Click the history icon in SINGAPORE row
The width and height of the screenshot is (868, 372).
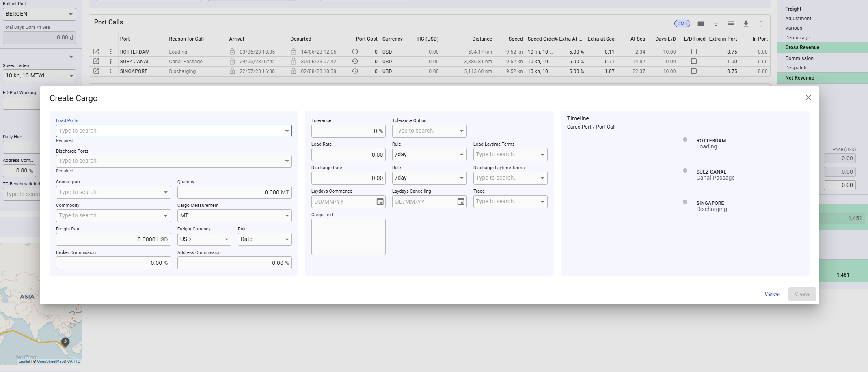tap(355, 71)
